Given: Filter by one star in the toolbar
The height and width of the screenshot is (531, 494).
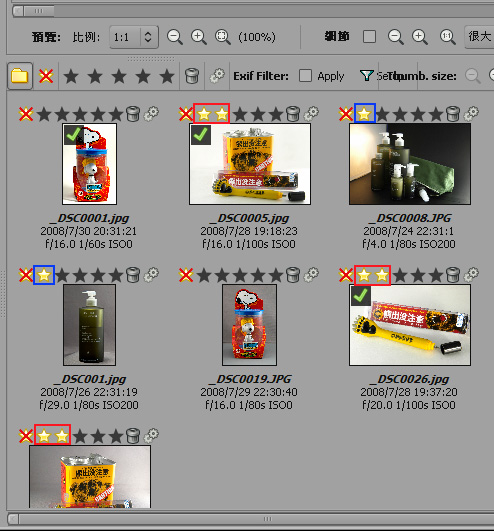Looking at the screenshot, I should tap(71, 76).
